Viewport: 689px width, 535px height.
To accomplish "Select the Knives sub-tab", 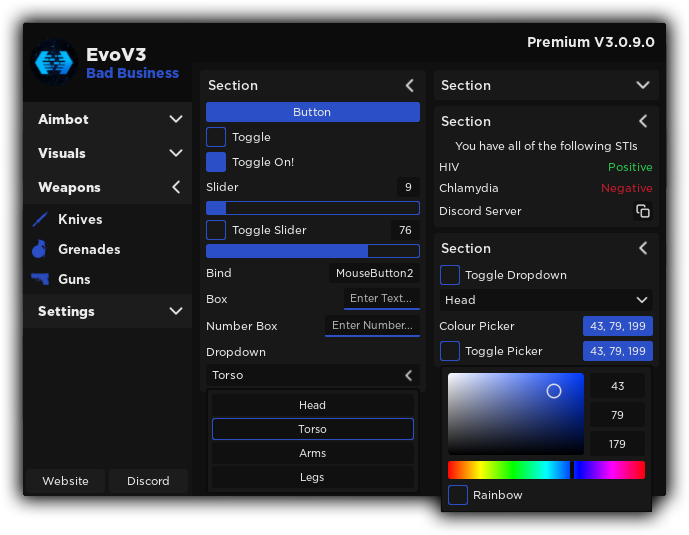I will 108,219.
